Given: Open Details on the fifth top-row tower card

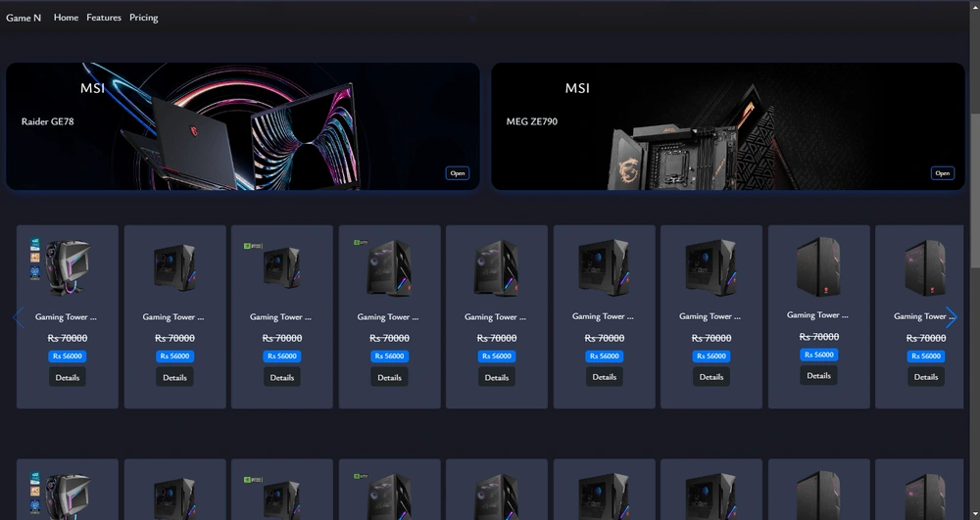Looking at the screenshot, I should pyautogui.click(x=497, y=377).
